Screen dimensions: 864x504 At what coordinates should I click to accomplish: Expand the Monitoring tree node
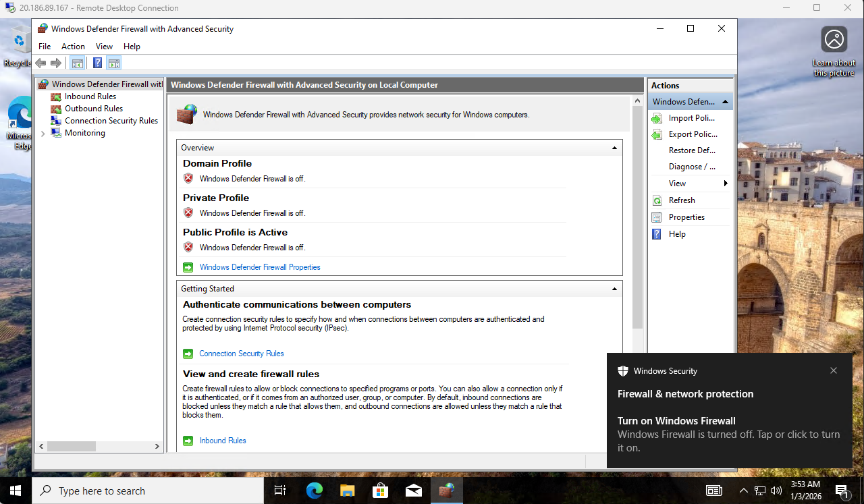point(43,134)
